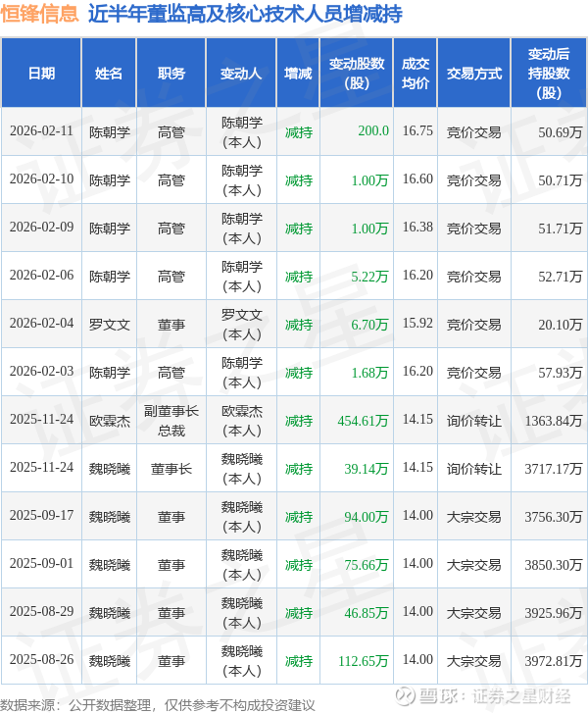The width and height of the screenshot is (588, 714).
Task: Click average price 15.92
Action: click(417, 324)
